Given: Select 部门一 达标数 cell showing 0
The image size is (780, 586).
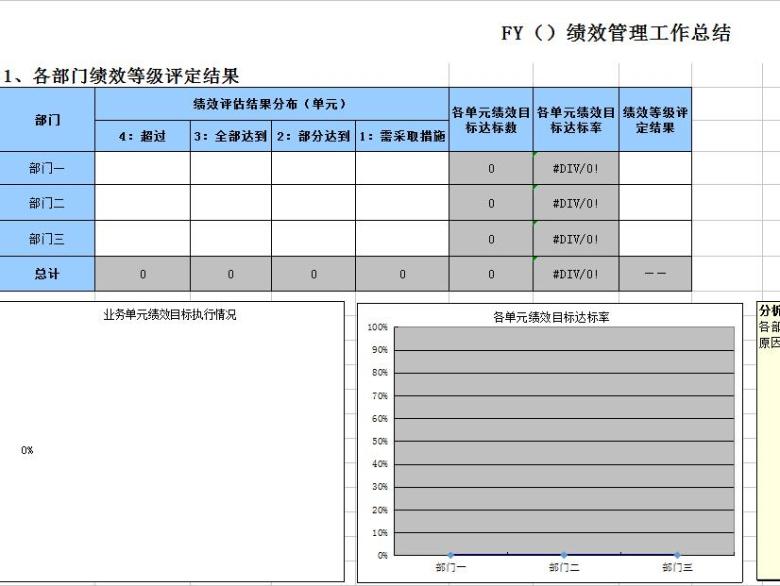Looking at the screenshot, I should (x=491, y=168).
